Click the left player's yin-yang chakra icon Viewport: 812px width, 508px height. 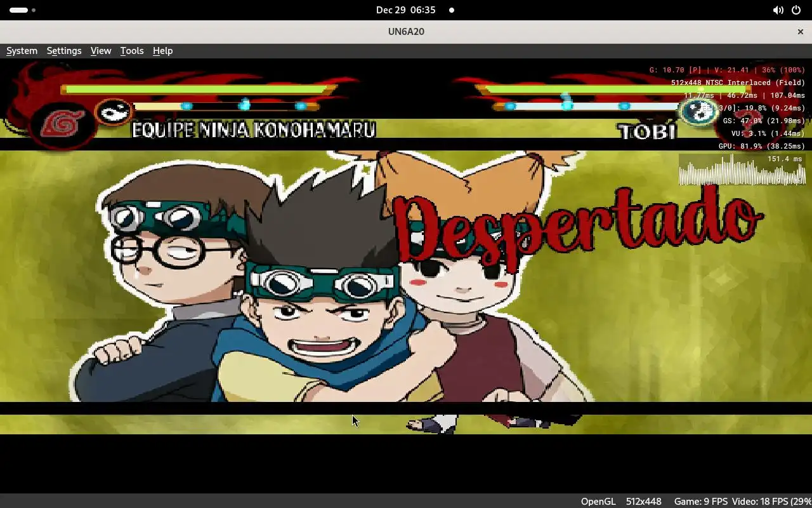pos(114,112)
